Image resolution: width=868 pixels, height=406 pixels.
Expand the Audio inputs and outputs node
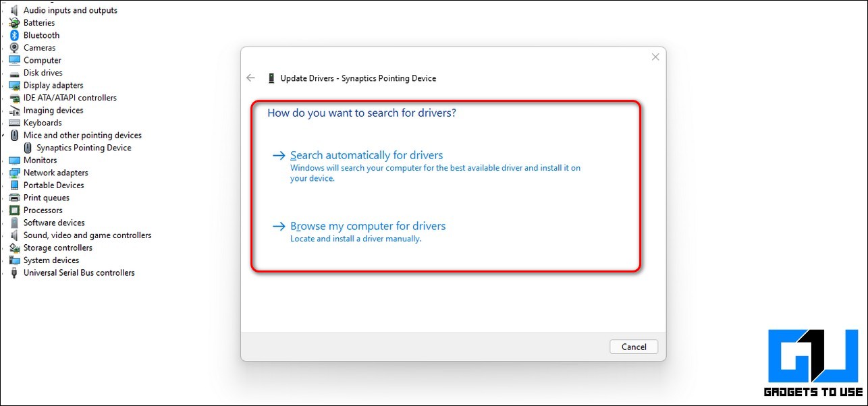3,11
